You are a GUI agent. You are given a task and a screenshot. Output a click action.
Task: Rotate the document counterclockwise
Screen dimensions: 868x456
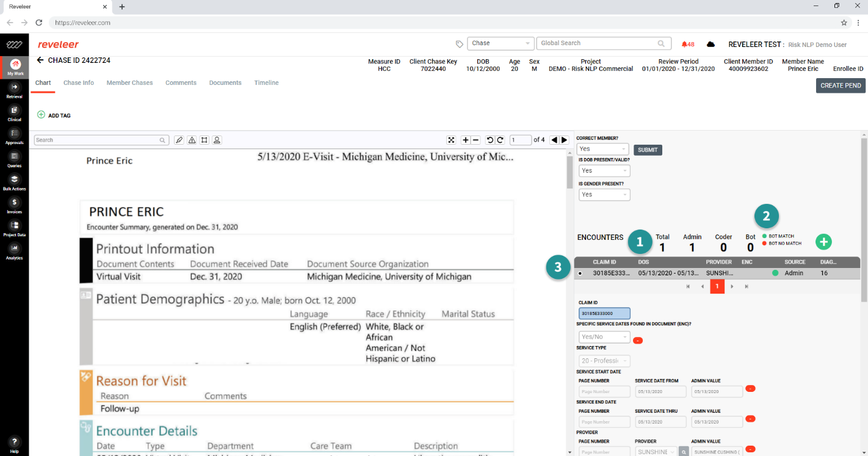click(490, 140)
